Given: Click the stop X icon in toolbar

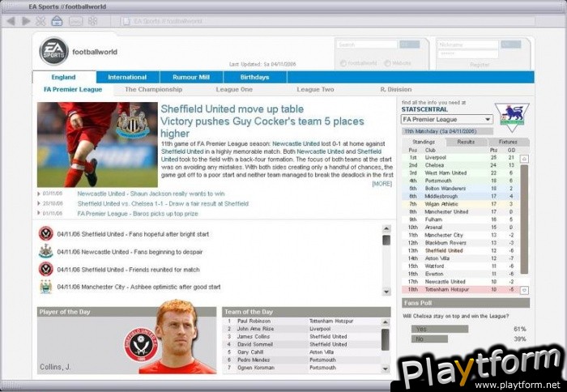Looking at the screenshot, I should point(40,21).
